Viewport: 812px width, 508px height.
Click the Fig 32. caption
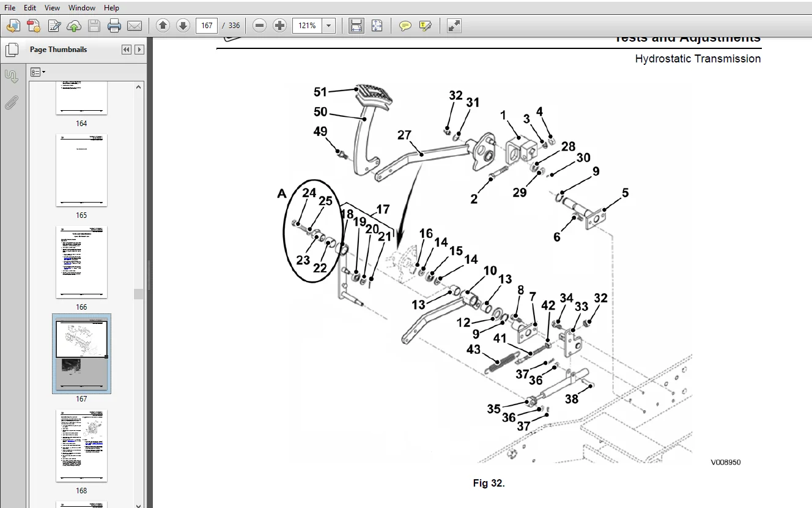click(x=489, y=483)
